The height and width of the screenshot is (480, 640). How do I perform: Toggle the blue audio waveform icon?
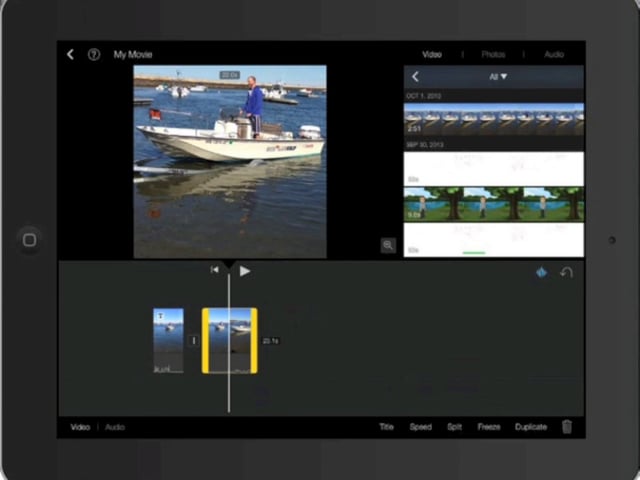[x=542, y=272]
